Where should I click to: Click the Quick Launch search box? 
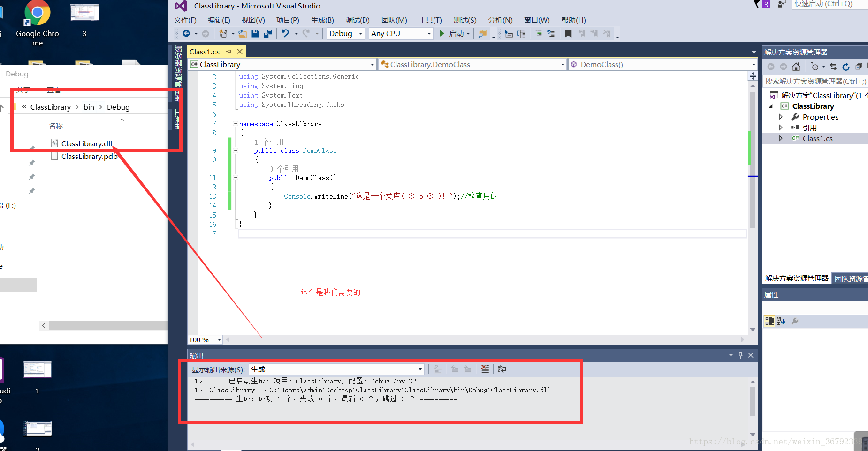(830, 4)
